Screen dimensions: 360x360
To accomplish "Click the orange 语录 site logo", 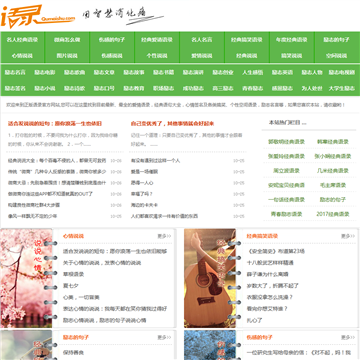I will pyautogui.click(x=38, y=16).
